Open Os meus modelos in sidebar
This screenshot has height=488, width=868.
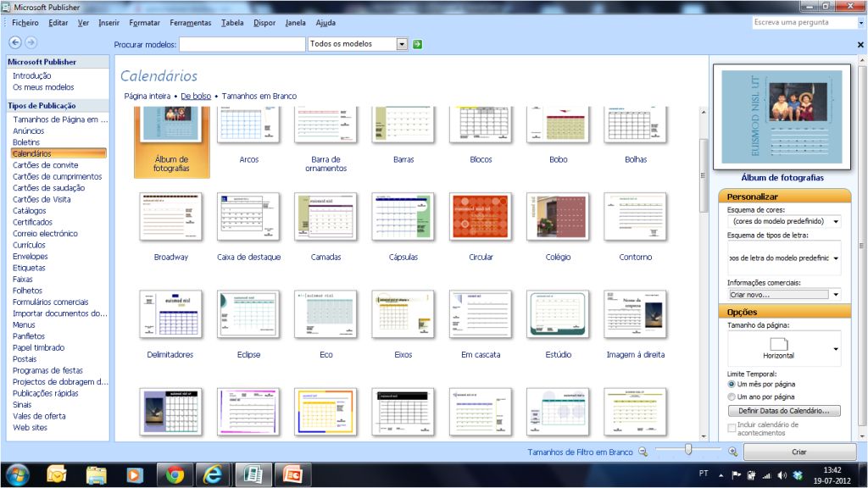pos(43,87)
